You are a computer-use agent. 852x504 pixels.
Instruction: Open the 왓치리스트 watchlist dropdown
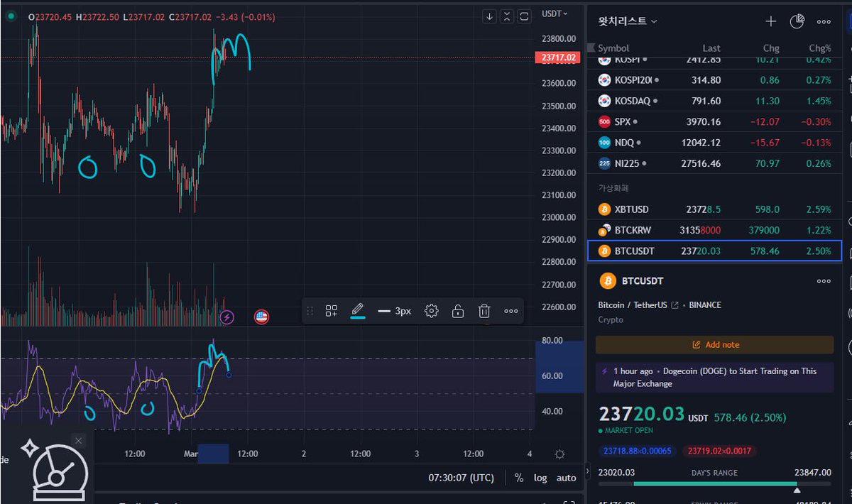tap(628, 21)
